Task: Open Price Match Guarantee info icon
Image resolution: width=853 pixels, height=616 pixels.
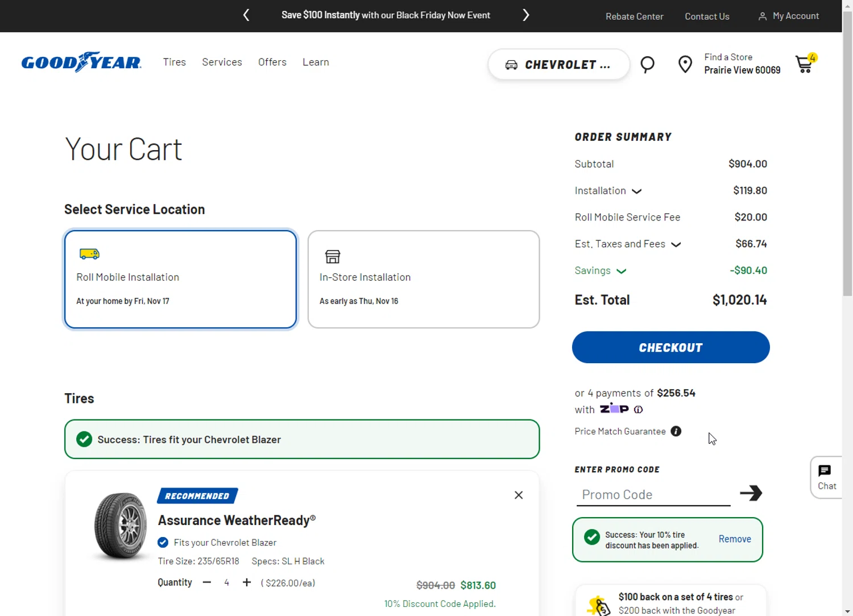Action: [x=676, y=431]
